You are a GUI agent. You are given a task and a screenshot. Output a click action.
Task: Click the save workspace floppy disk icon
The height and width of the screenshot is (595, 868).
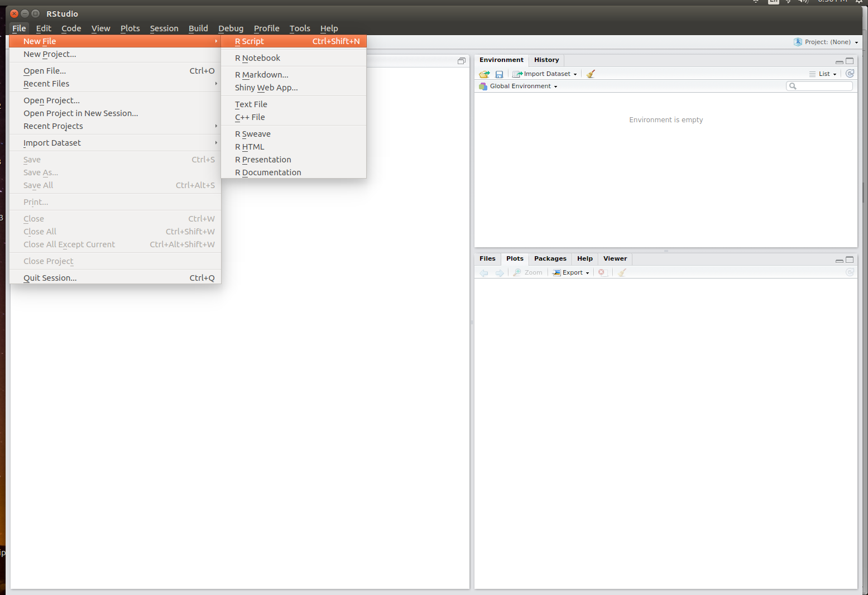tap(500, 74)
